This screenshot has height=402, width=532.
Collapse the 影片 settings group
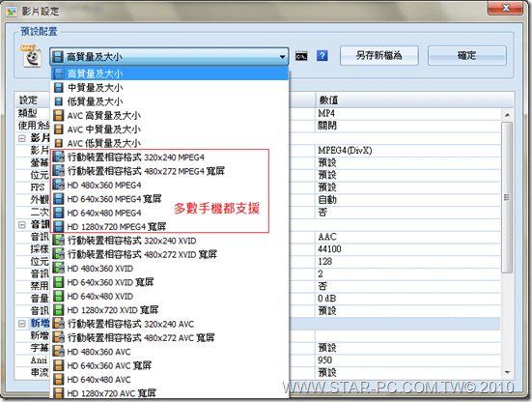point(22,138)
